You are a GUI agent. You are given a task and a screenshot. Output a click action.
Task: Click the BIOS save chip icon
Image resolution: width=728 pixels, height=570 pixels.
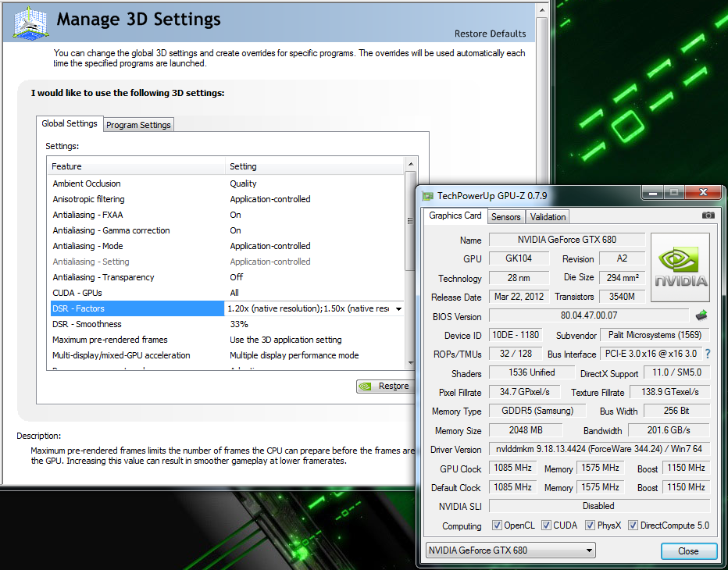coord(701,315)
